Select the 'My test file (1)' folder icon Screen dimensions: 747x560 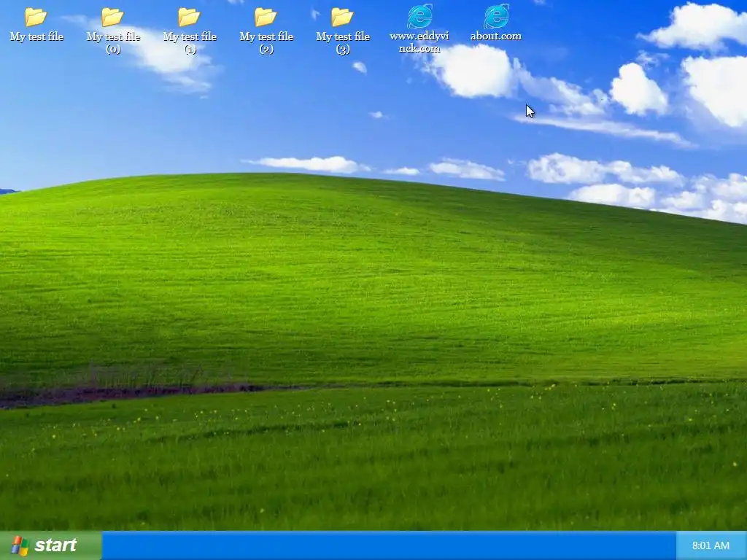click(189, 17)
